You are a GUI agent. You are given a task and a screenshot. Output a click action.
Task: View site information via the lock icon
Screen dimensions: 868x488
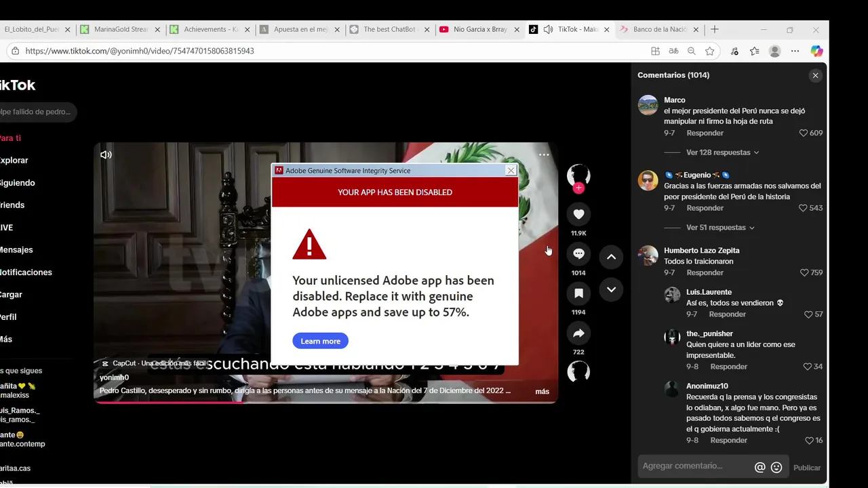coord(15,51)
